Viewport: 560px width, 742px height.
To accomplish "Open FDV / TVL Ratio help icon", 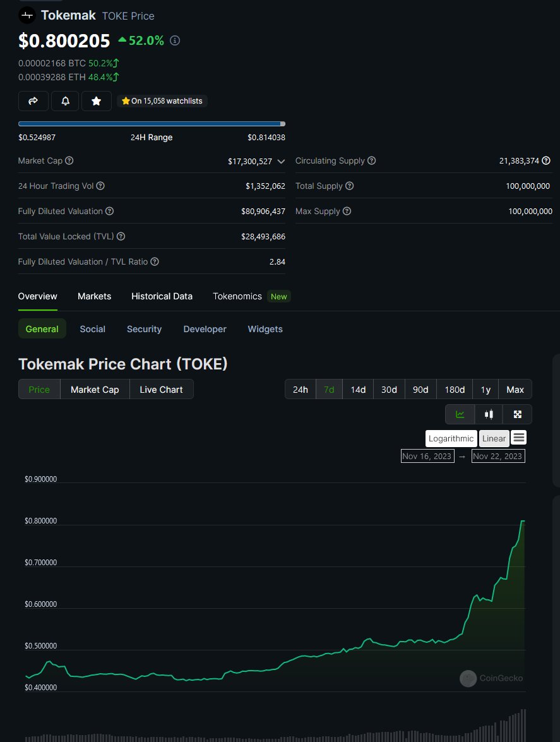I will [x=155, y=261].
